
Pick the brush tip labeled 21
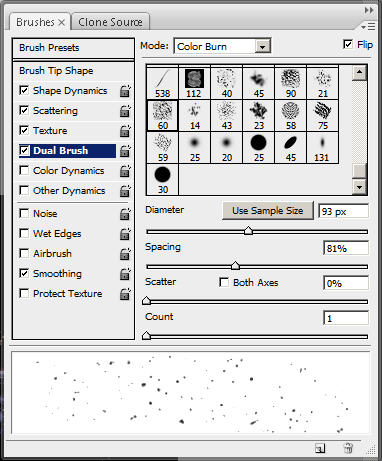point(322,83)
